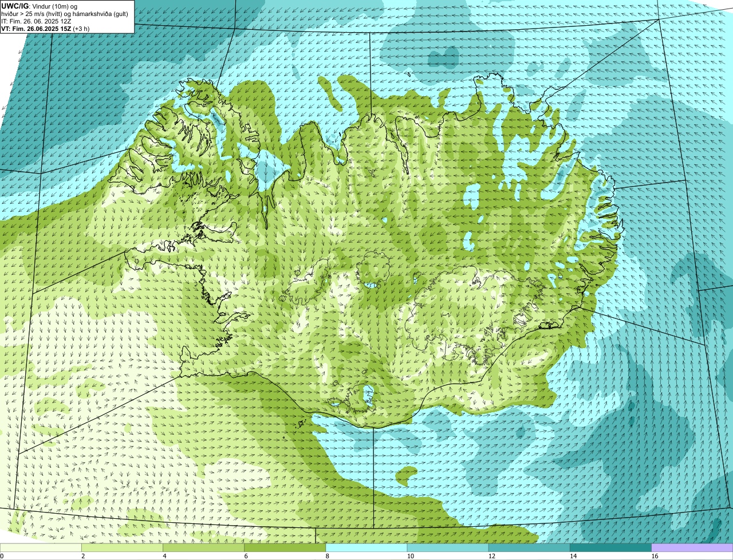
Task: Click the "4" label on the wind scale
Action: pos(164,556)
